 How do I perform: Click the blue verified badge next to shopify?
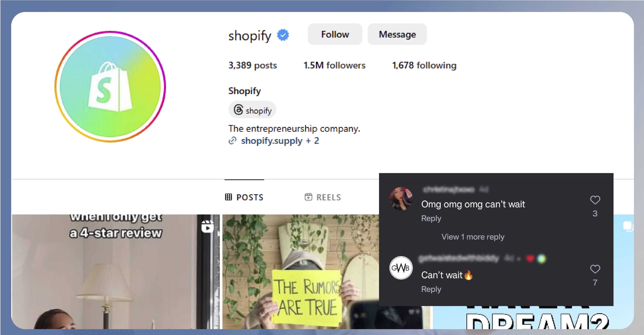(283, 35)
